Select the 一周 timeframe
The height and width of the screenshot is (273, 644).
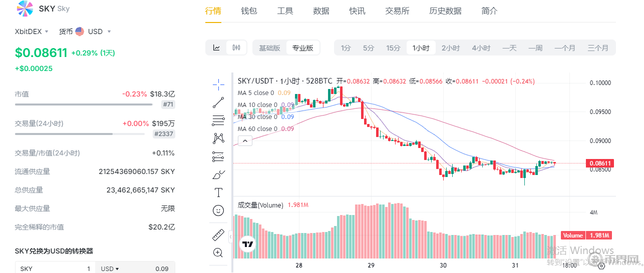tap(535, 48)
